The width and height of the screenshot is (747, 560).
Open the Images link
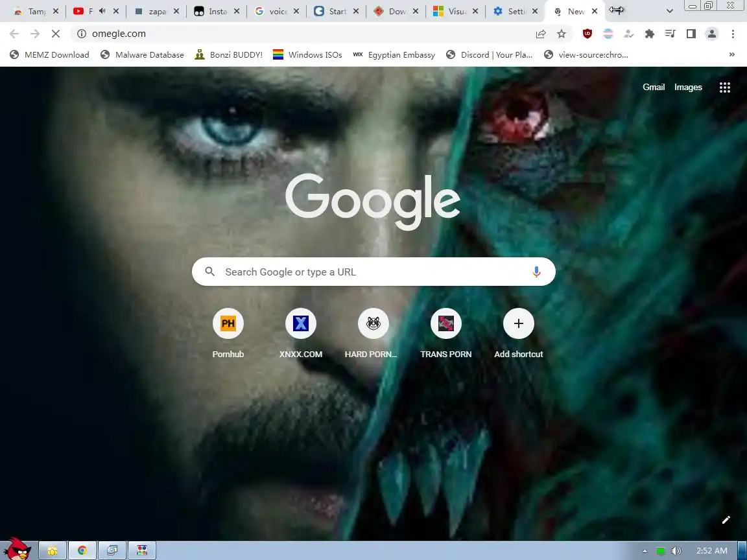(688, 87)
